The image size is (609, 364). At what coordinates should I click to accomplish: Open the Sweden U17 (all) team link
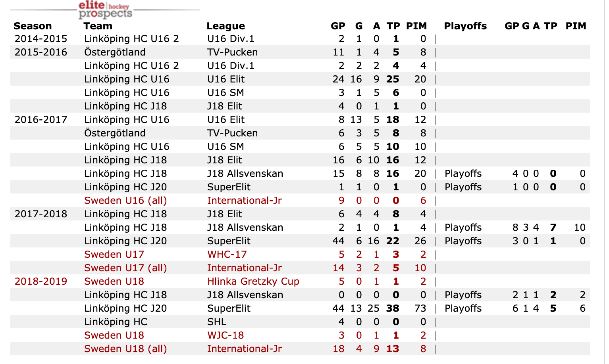coord(125,268)
